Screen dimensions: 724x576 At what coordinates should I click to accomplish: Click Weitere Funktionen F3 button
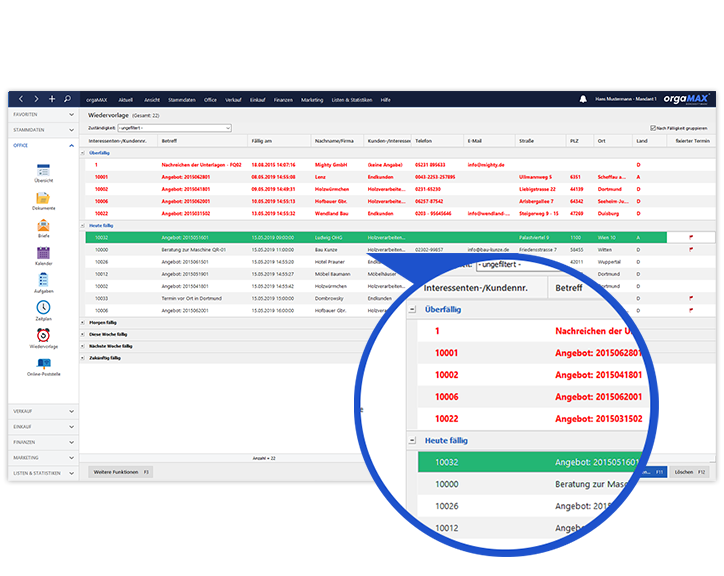tap(121, 472)
